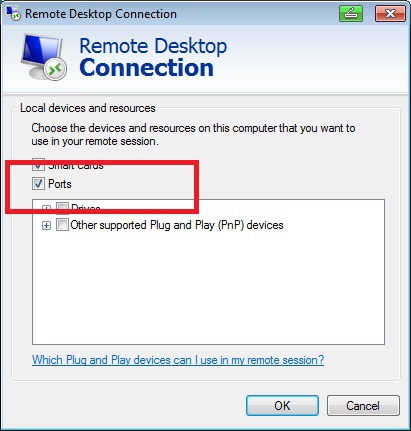This screenshot has width=411, height=431.
Task: Click empty area of the devices list box
Action: tap(208, 287)
